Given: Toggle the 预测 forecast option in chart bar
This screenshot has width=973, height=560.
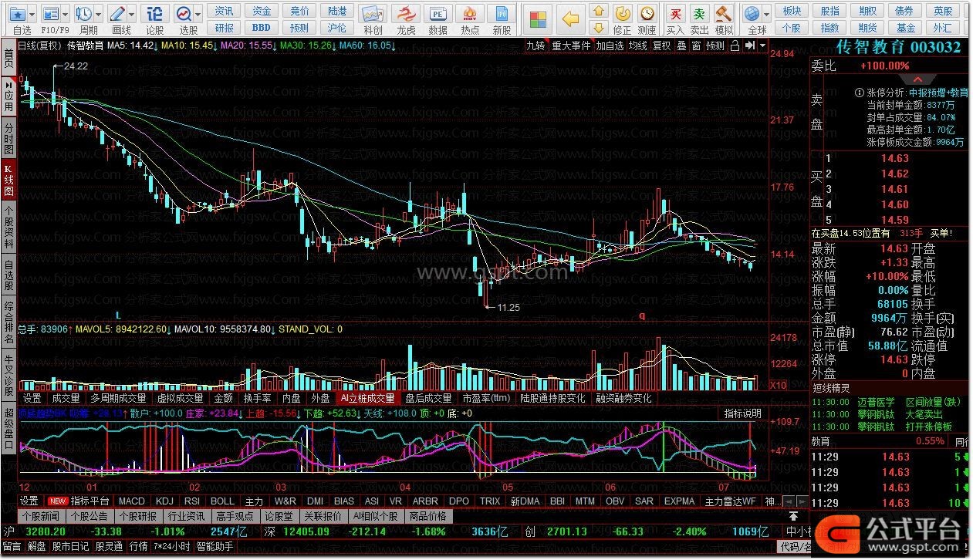Looking at the screenshot, I should 715,46.
